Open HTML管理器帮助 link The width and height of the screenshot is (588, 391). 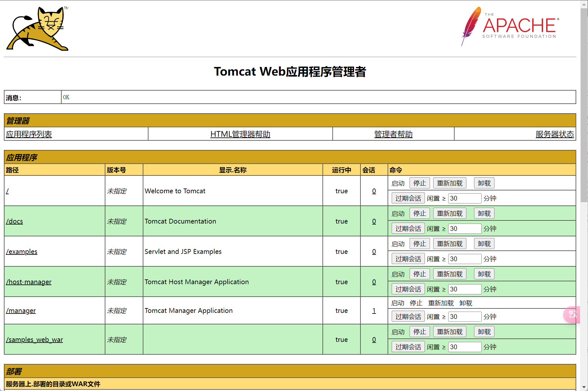coord(240,134)
